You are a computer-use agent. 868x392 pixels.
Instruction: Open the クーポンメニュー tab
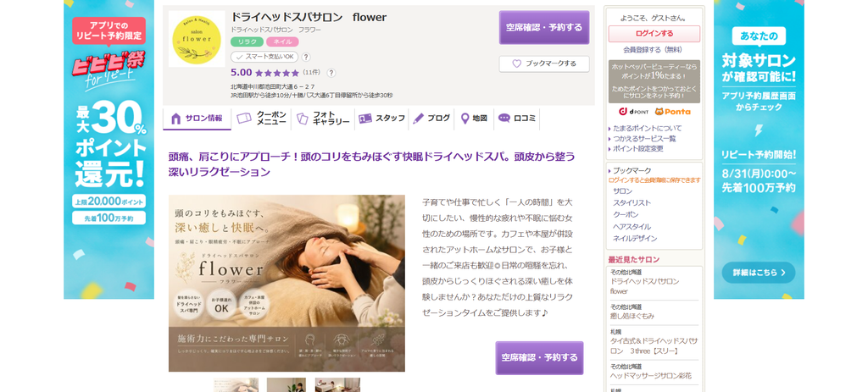(261, 119)
